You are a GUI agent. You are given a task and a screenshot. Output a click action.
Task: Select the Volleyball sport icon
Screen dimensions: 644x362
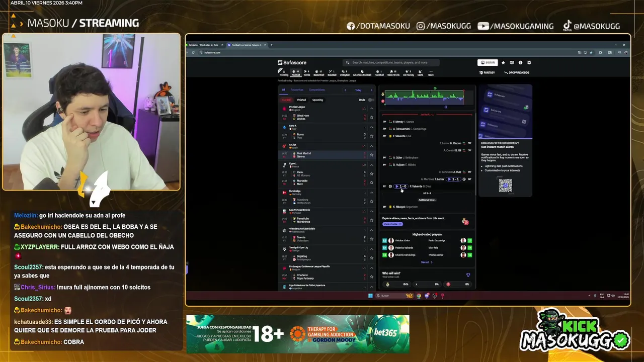tap(344, 73)
